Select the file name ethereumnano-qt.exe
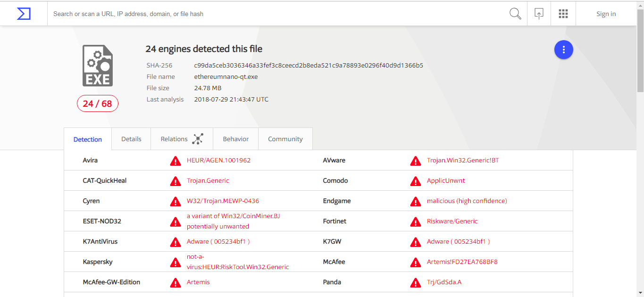The width and height of the screenshot is (644, 297). click(x=226, y=76)
